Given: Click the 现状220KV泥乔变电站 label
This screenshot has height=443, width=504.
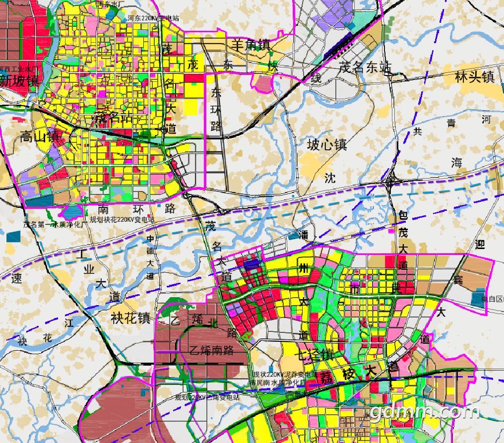Looking at the screenshot, I should [286, 375].
